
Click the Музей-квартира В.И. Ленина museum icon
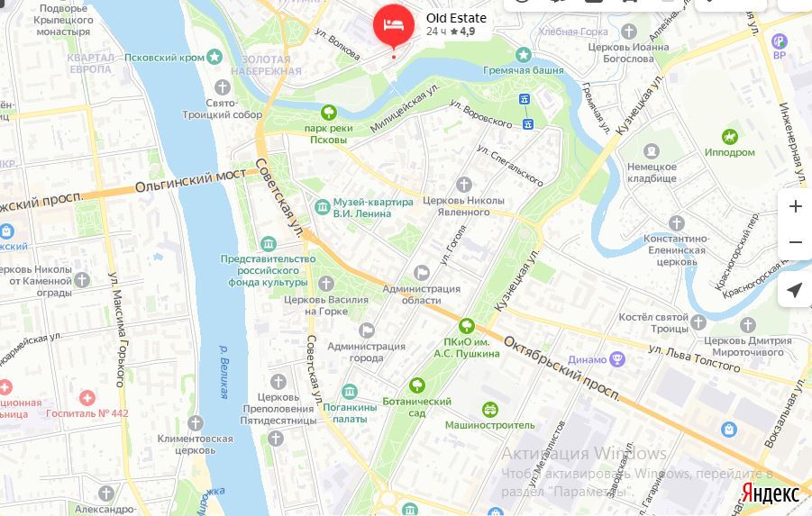(x=322, y=207)
